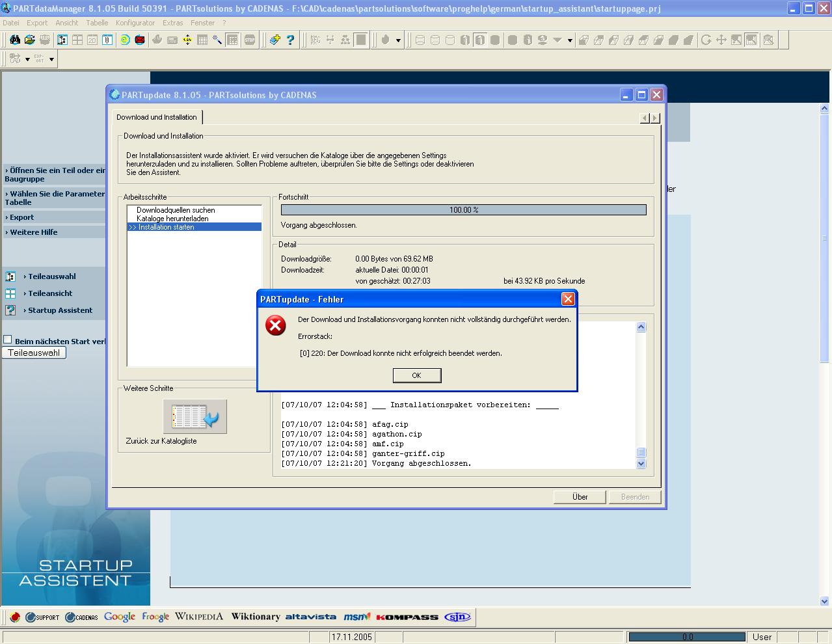Open help with the blue question mark

pyautogui.click(x=291, y=40)
